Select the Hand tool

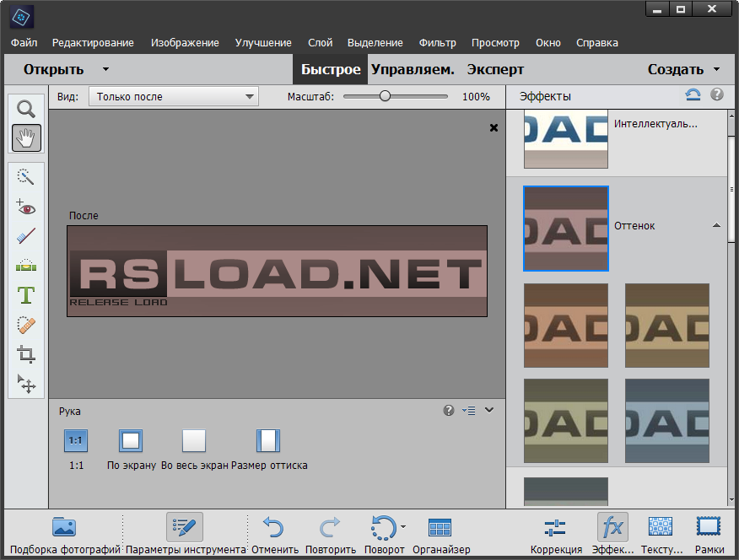click(26, 137)
